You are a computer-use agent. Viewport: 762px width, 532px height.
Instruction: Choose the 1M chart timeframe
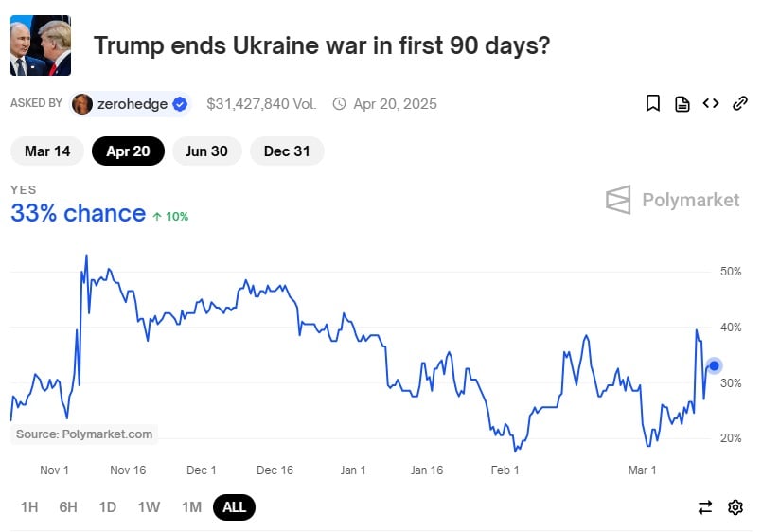(x=191, y=507)
